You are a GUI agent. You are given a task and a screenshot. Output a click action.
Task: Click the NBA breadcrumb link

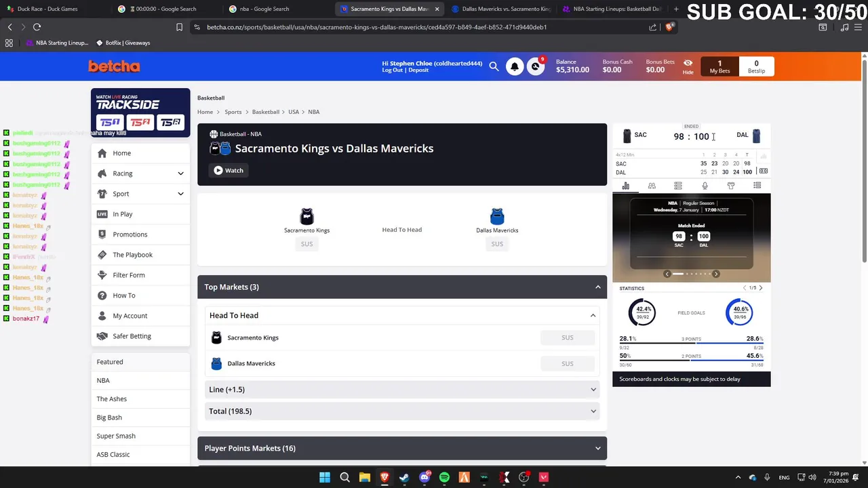tap(313, 112)
